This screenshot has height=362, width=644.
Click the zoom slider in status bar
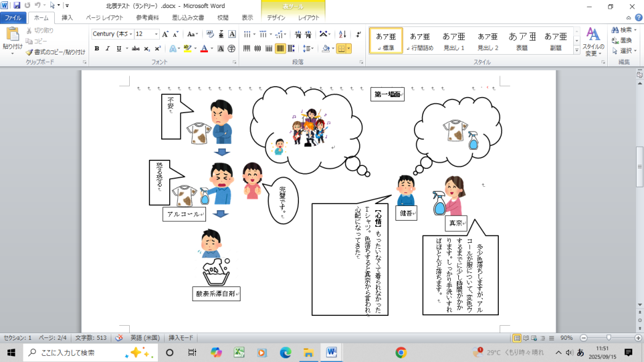coord(608,338)
